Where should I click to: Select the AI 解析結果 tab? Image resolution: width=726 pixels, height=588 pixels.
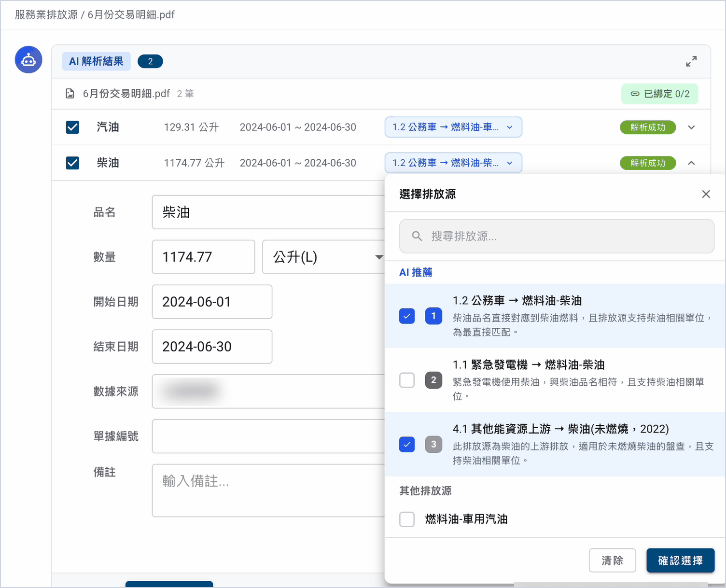click(x=97, y=61)
